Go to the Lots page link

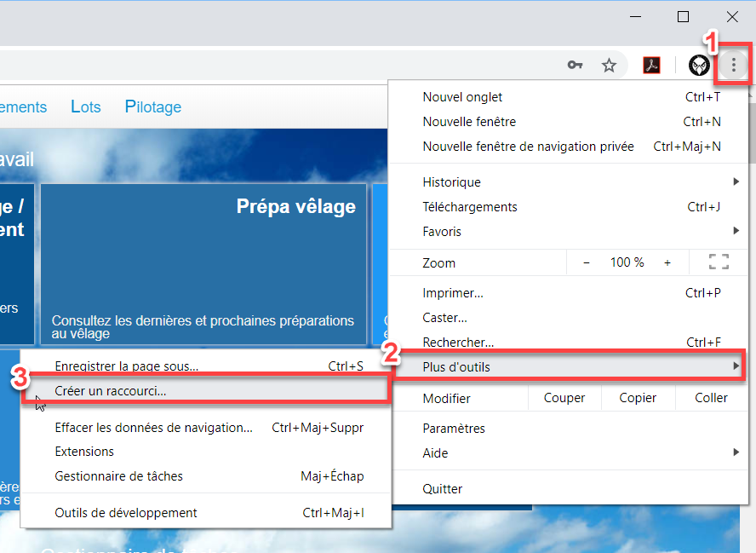[86, 107]
